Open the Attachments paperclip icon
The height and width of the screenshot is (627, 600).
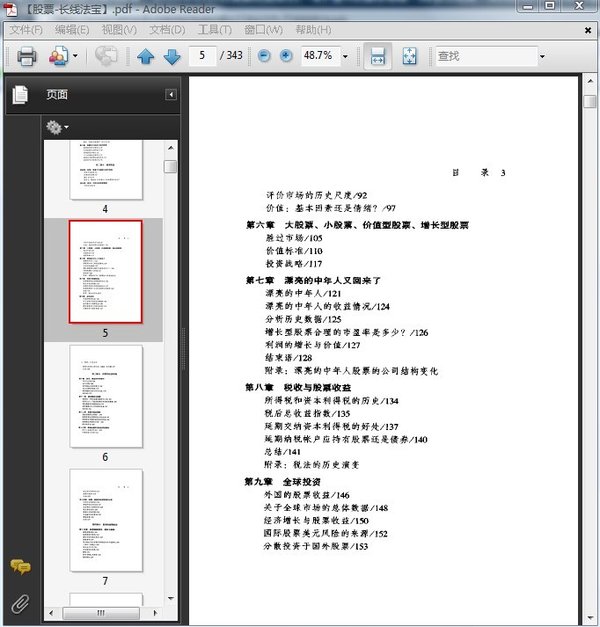tap(20, 603)
